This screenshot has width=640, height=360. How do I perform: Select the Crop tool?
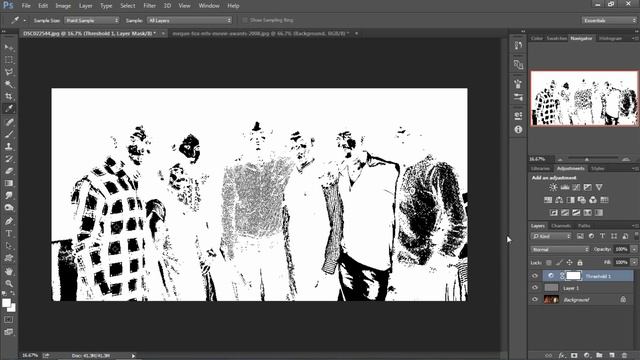pyautogui.click(x=9, y=97)
